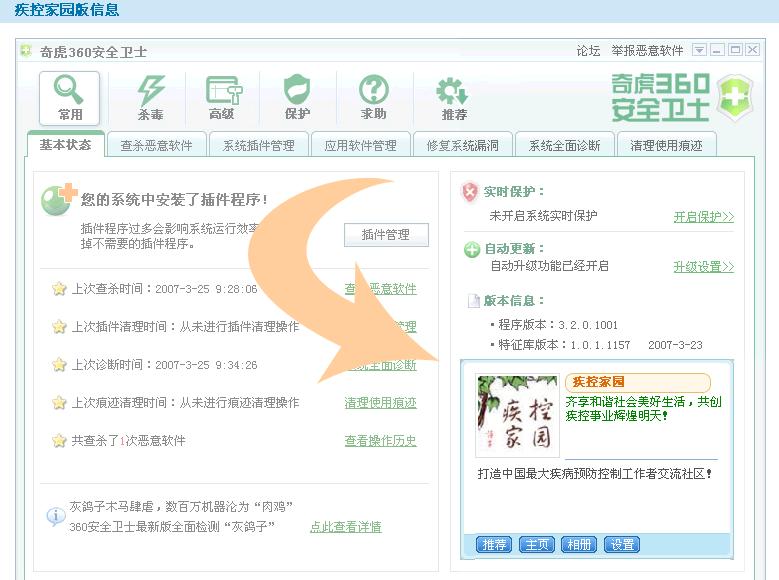The width and height of the screenshot is (779, 580).
Task: Open the title bar dropdown arrow menu
Action: click(699, 50)
